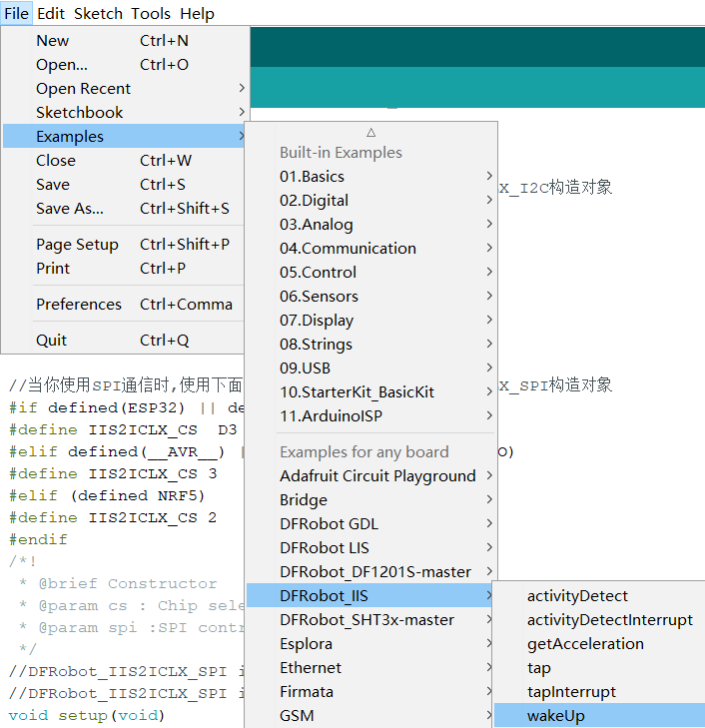The width and height of the screenshot is (705, 728).
Task: Open the wakeUp example sketch
Action: (599, 715)
